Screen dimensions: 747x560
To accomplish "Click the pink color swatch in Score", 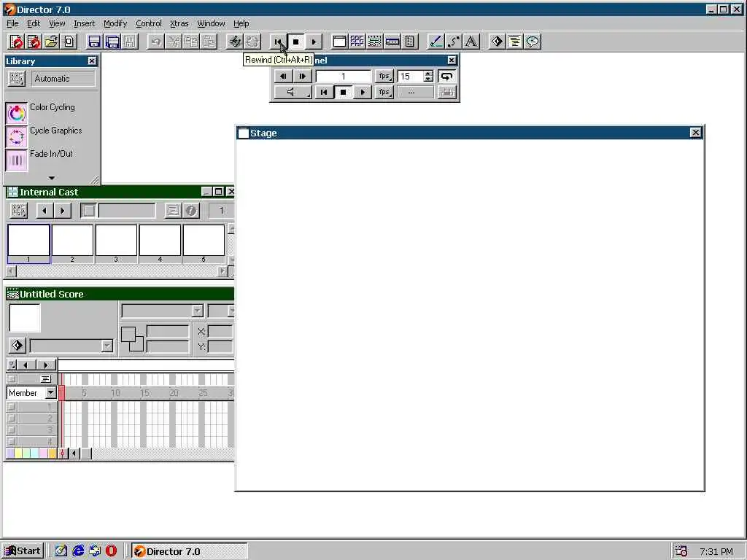I will [x=43, y=454].
